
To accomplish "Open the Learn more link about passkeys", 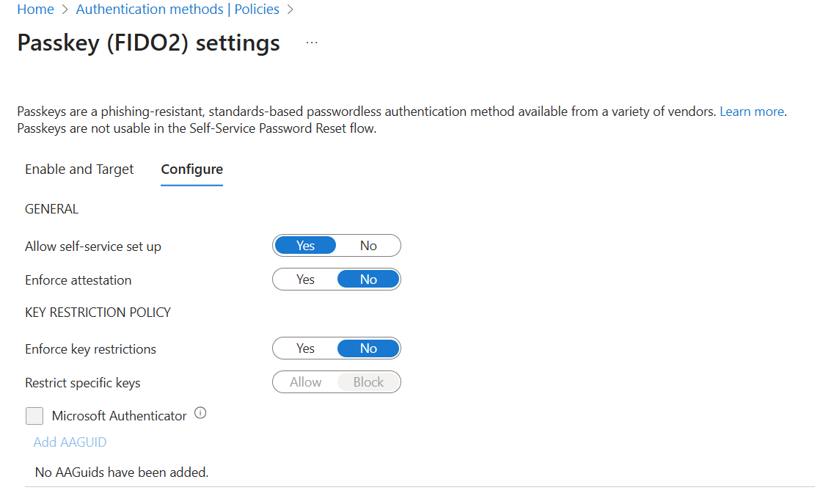I will point(751,111).
